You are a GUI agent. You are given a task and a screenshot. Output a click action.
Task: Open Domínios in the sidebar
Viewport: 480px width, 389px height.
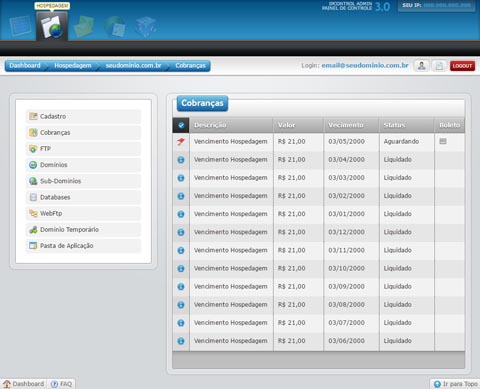(x=83, y=165)
